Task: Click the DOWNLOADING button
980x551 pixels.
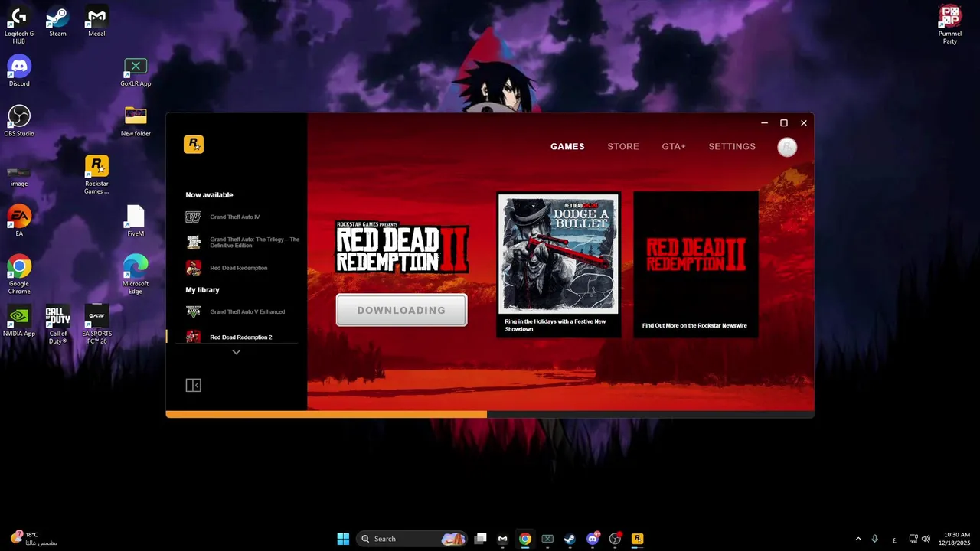Action: (401, 310)
